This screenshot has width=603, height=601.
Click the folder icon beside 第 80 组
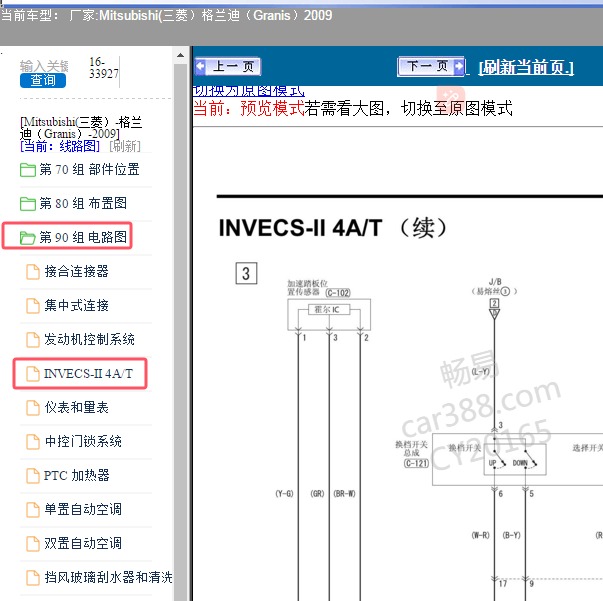point(28,203)
